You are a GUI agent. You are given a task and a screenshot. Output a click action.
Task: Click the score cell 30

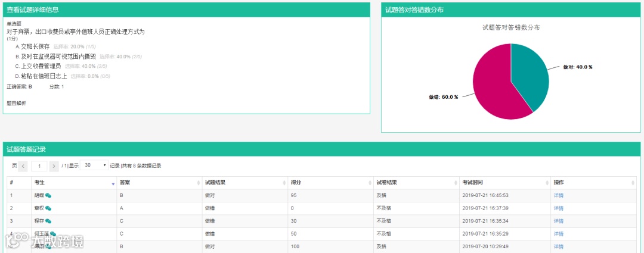click(x=293, y=221)
